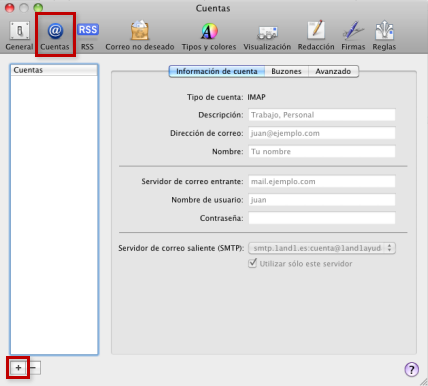Add a new account with plus button
428x386 pixels.
click(18, 368)
